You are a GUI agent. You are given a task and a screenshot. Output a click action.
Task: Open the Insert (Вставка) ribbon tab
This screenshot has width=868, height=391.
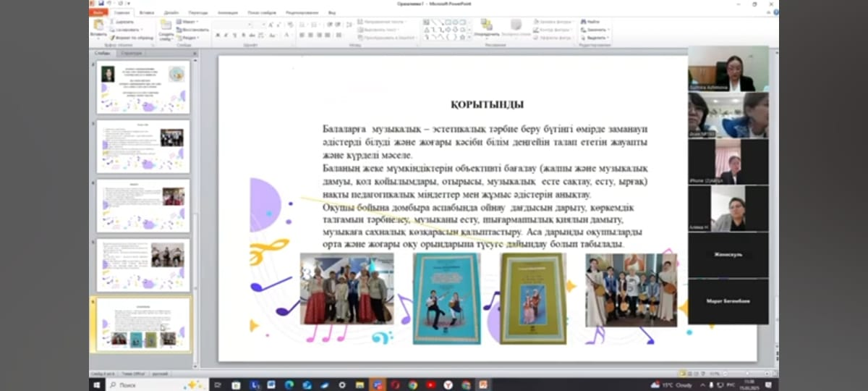coord(146,12)
